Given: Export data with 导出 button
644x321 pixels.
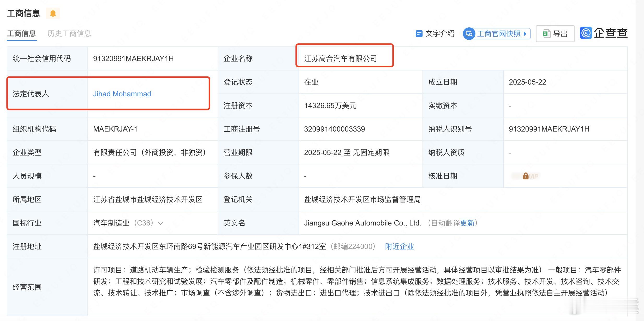Looking at the screenshot, I should [555, 34].
